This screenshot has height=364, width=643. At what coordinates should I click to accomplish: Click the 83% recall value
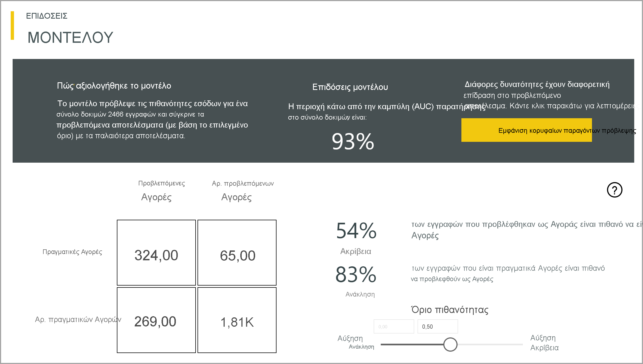click(x=356, y=274)
